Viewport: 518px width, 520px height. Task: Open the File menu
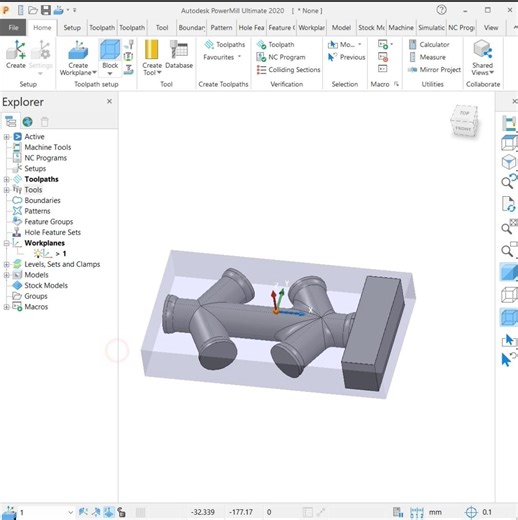(13, 28)
